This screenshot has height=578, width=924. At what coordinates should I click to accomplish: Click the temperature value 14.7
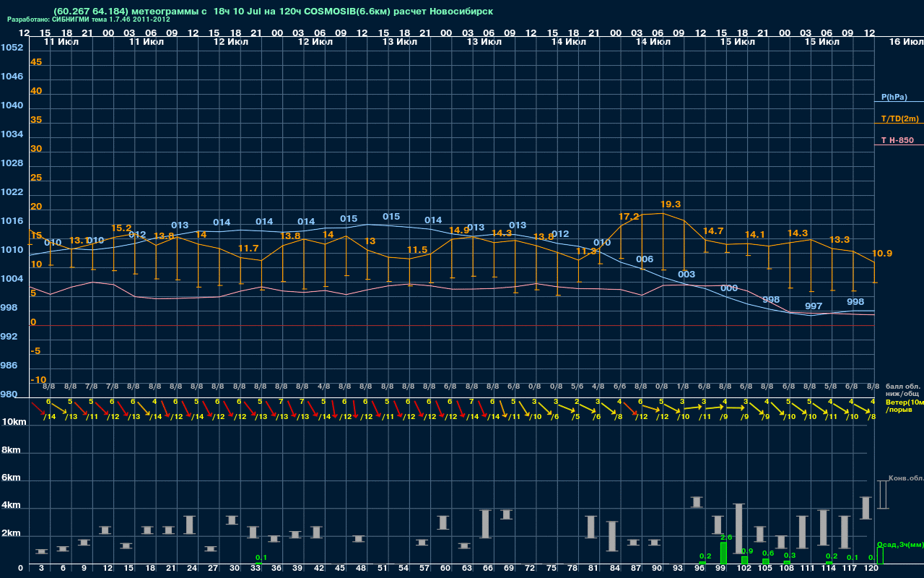[713, 231]
